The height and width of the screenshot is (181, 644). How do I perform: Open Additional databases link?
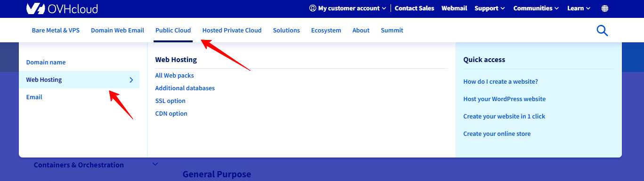[185, 88]
